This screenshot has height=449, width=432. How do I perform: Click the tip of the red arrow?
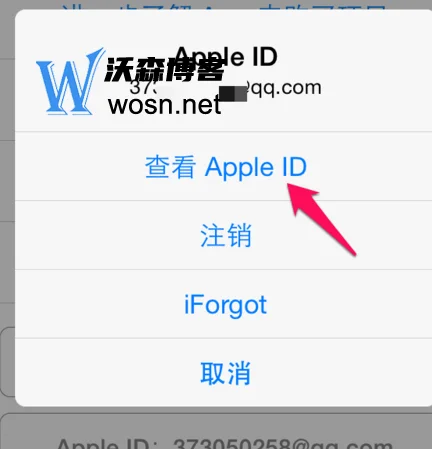pyautogui.click(x=289, y=185)
